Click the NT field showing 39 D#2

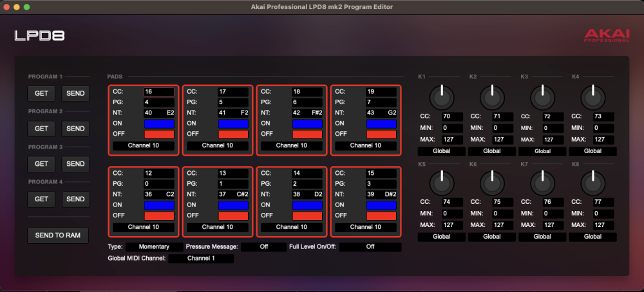click(x=381, y=194)
